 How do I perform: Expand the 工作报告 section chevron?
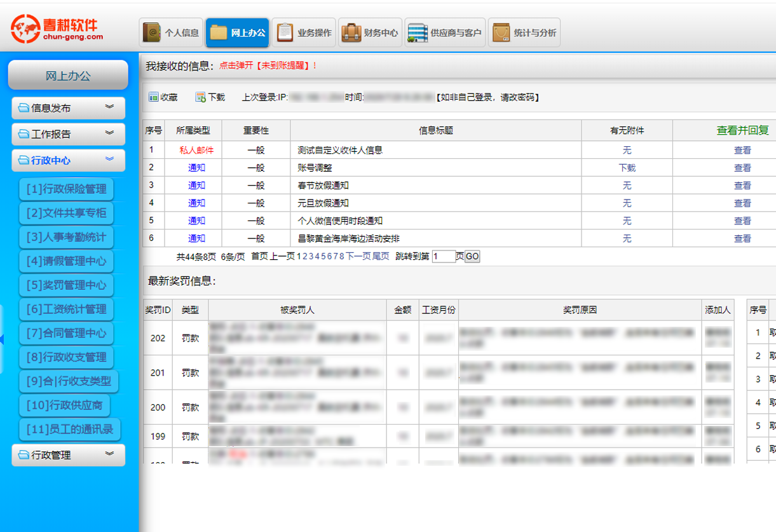coord(109,133)
